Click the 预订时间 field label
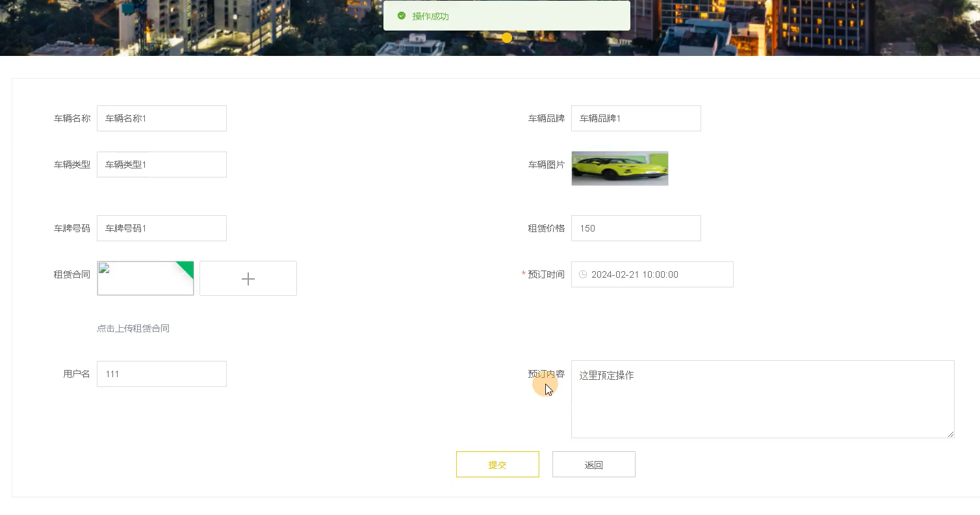Viewport: 980px width, 515px height. click(x=547, y=274)
